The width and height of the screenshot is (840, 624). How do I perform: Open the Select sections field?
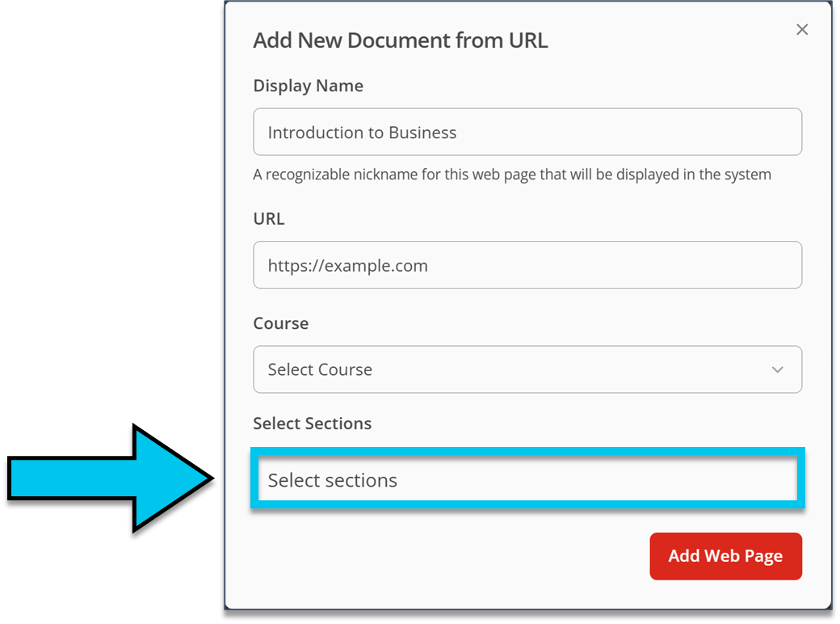[x=527, y=479]
